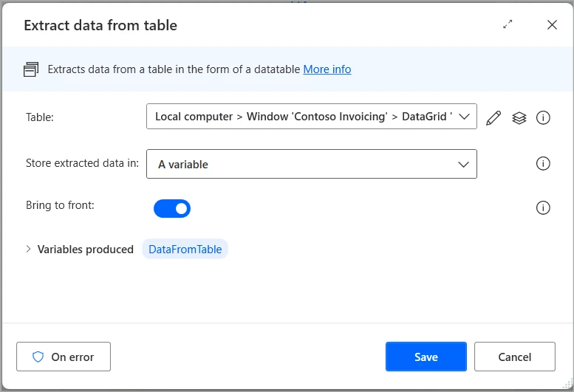The image size is (574, 392).
Task: Expand the Variables produced section
Action: point(29,250)
